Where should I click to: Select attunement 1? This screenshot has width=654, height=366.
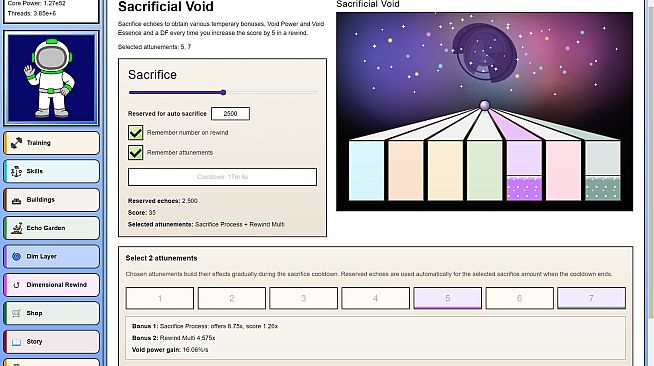coord(160,298)
